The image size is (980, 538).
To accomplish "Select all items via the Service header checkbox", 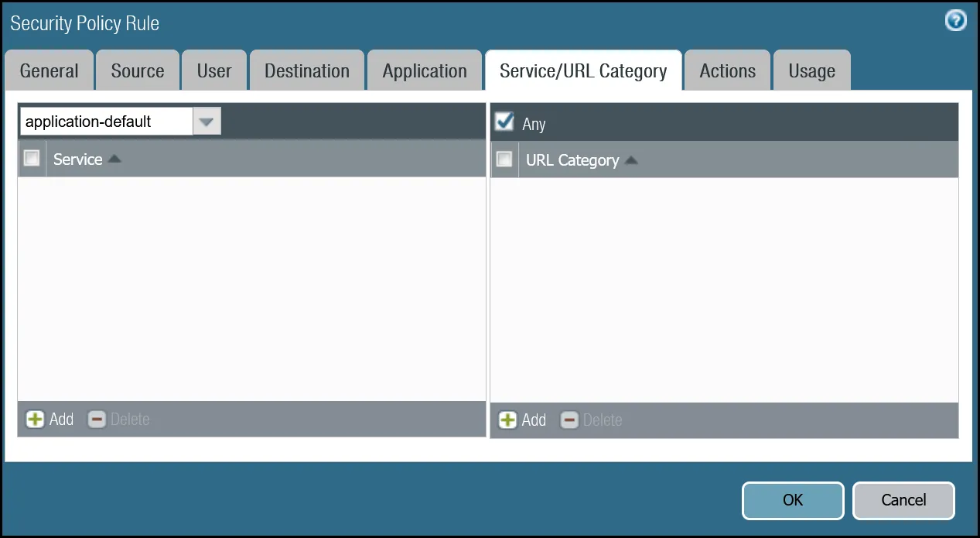I will click(32, 158).
